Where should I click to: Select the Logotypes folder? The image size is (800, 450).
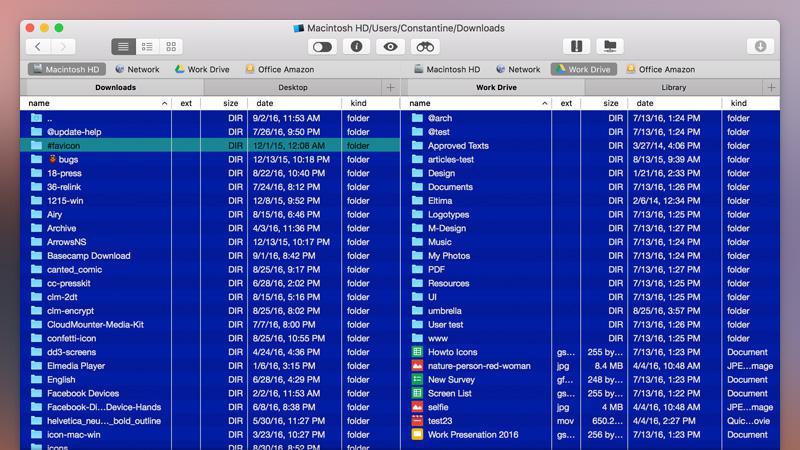click(591, 214)
